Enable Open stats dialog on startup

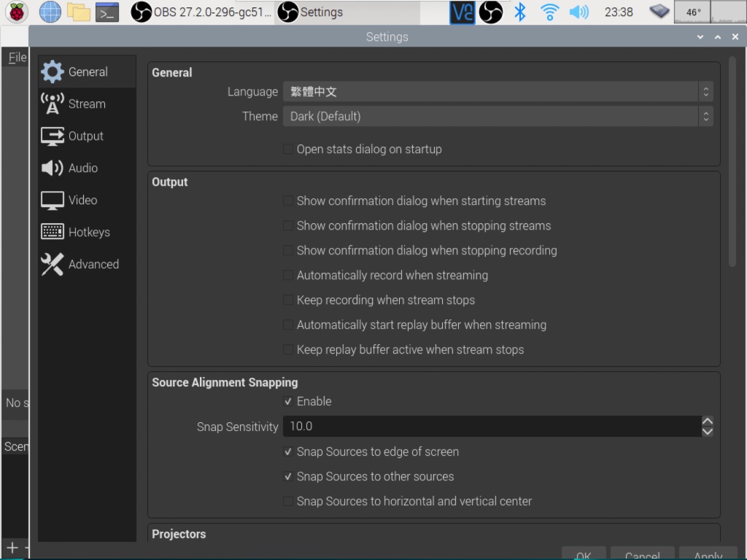[289, 149]
